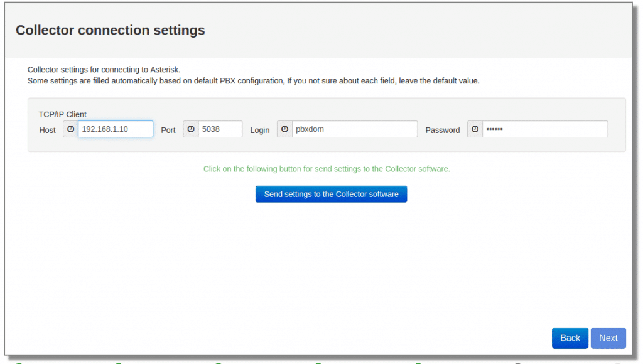Click the clock icon beside Port field
Viewport: 643px width, 364px height.
191,129
